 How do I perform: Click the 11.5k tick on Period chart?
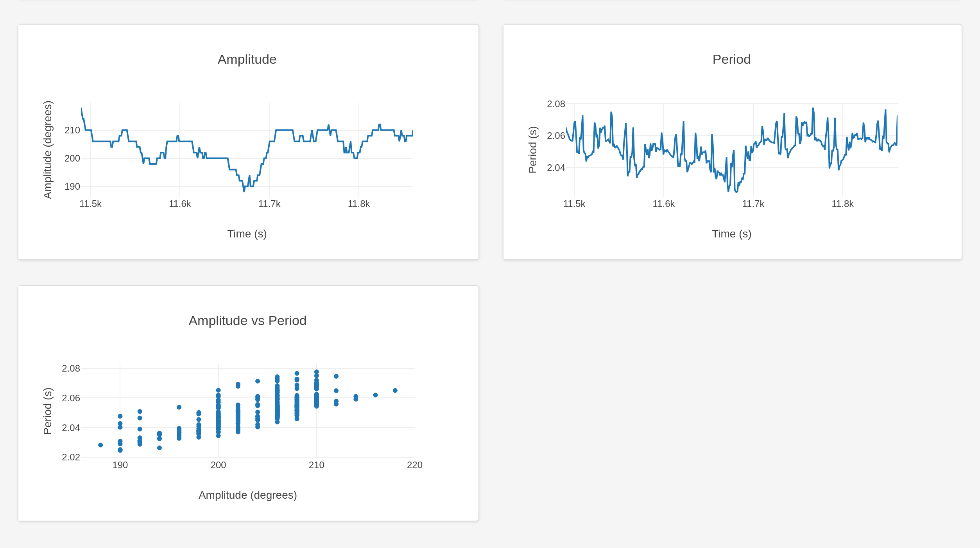pos(574,204)
